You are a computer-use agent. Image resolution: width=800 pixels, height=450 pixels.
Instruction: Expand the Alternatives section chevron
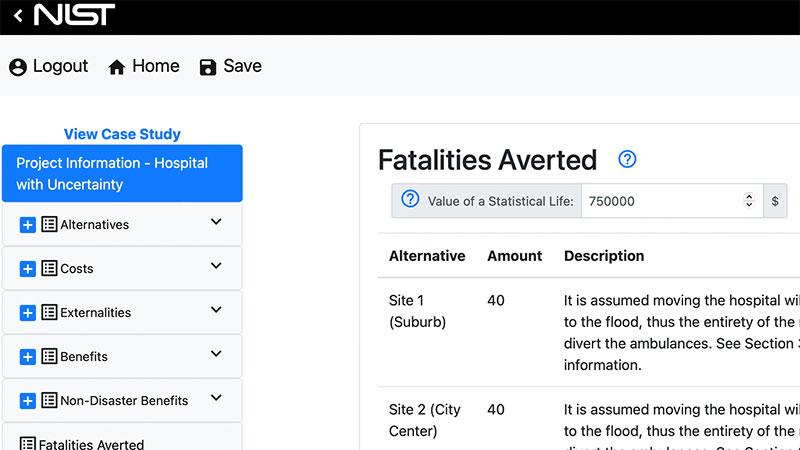pos(216,223)
